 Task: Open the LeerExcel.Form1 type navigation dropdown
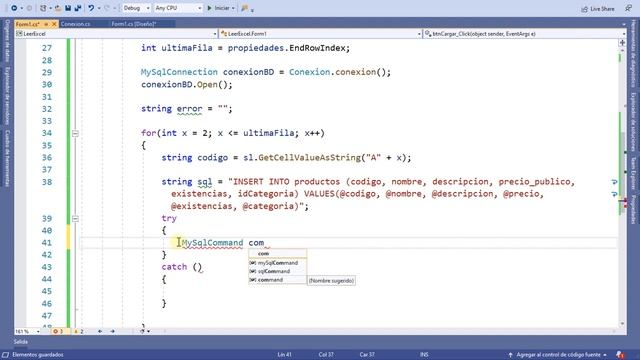pyautogui.click(x=321, y=34)
